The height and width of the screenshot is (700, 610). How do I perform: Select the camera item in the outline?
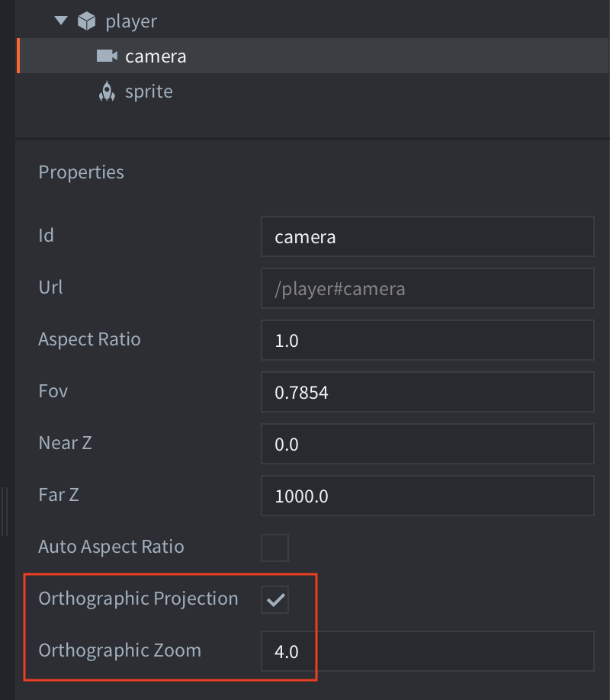click(x=156, y=56)
